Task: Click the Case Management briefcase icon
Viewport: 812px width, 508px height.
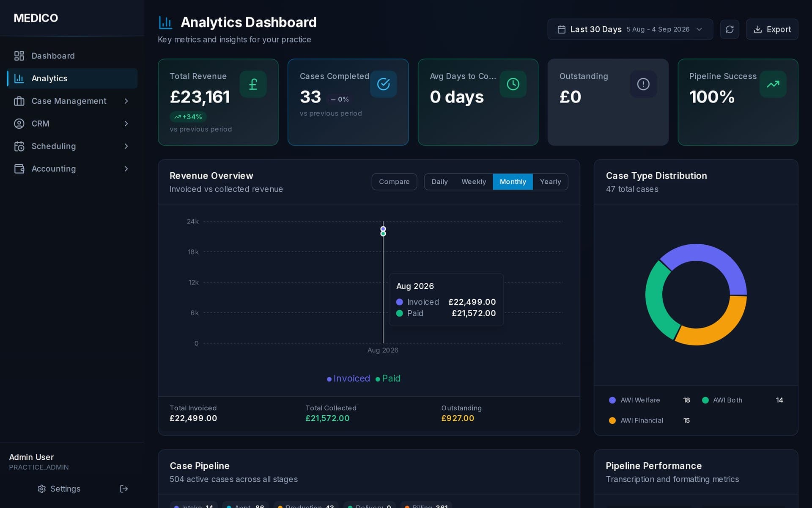Action: pyautogui.click(x=19, y=101)
